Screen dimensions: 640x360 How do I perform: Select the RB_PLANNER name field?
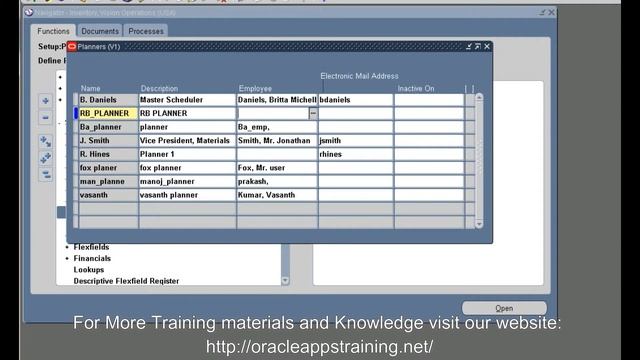click(108, 113)
